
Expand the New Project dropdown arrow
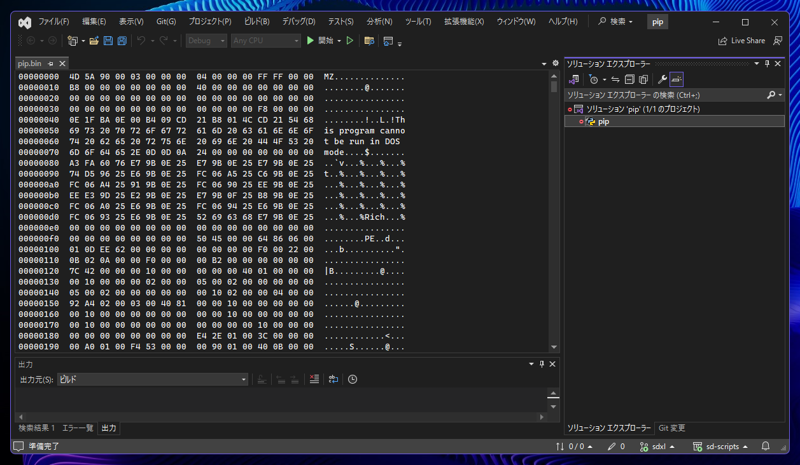(x=83, y=41)
